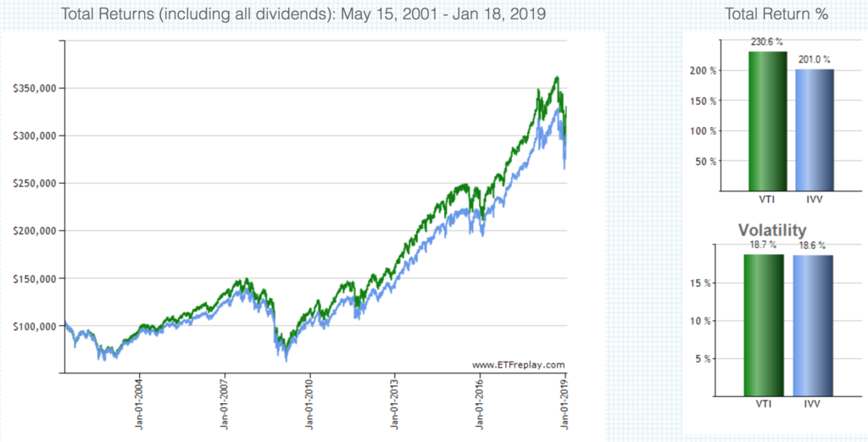
Task: Click the 5 % tick on volatility chart
Action: [x=704, y=359]
